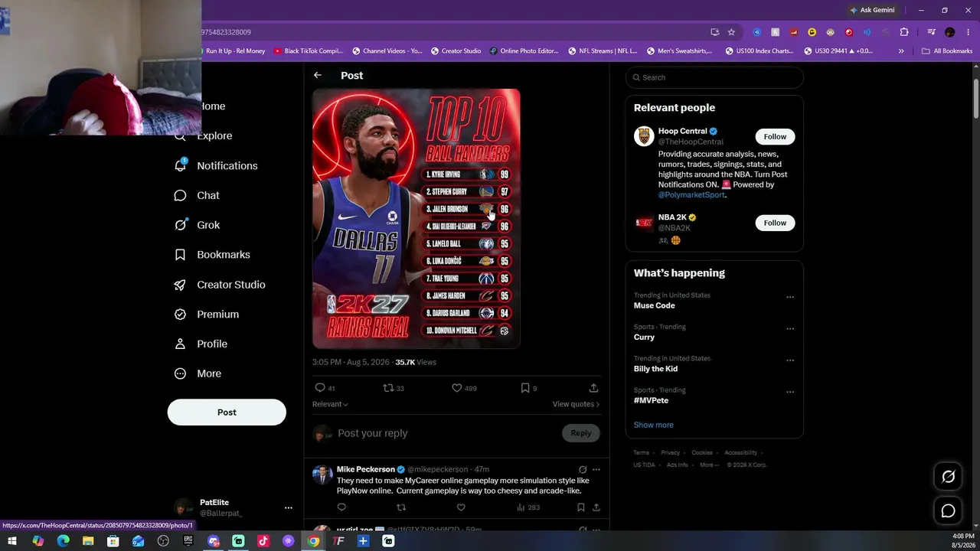Open Bookmarks in the left sidebar
Viewport: 980px width, 551px height.
(x=213, y=255)
